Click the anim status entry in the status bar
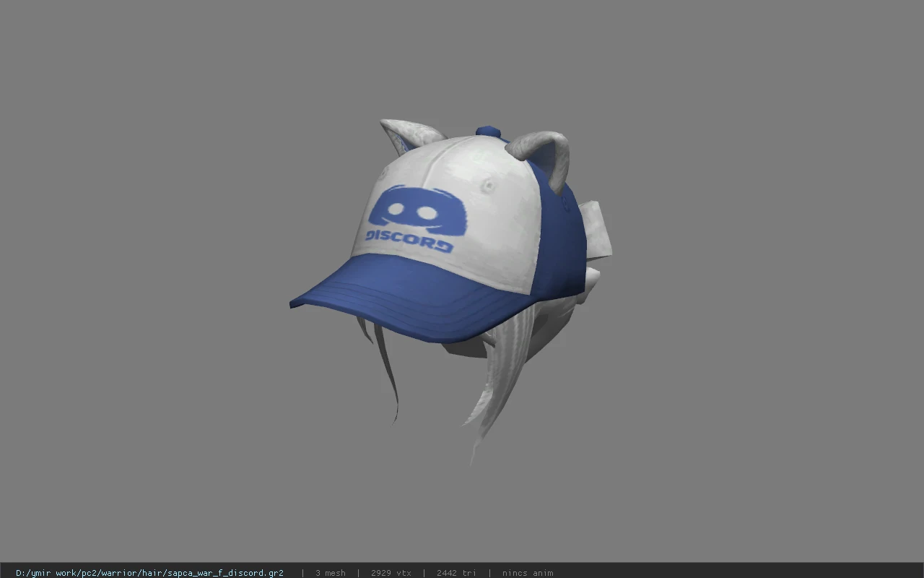The image size is (924, 578). (528, 573)
